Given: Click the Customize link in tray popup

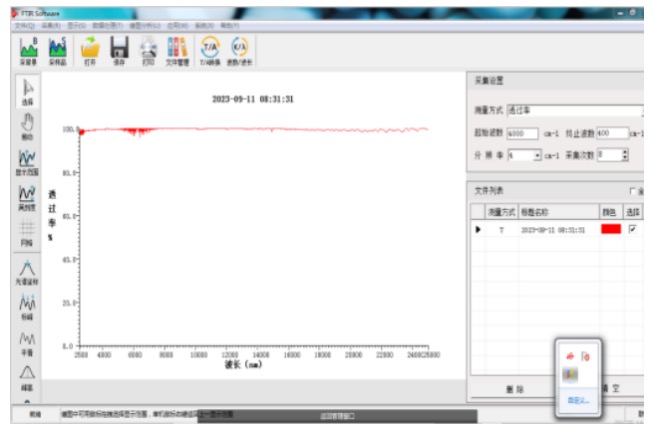Looking at the screenshot, I should [x=576, y=399].
